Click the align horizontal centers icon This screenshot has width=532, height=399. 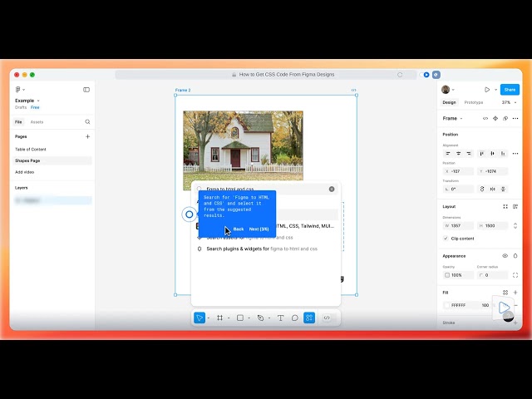coord(458,154)
